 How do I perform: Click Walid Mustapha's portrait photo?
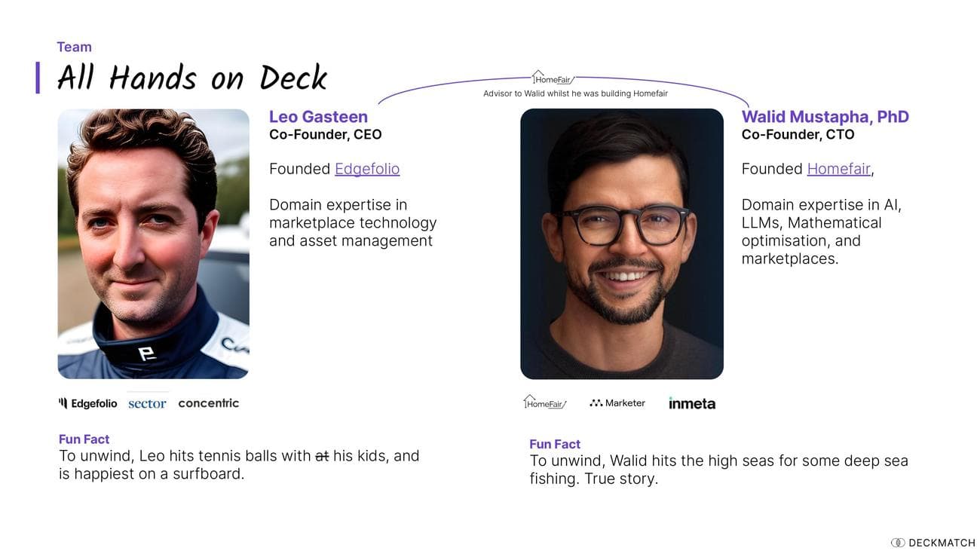pos(622,243)
